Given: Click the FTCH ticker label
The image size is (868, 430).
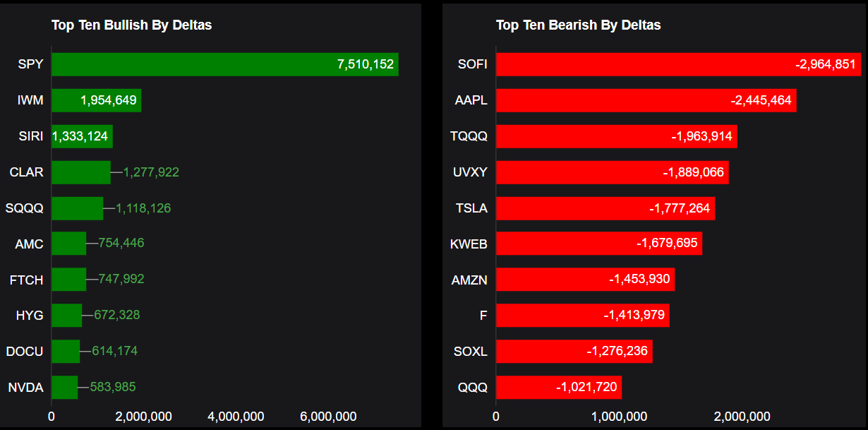Looking at the screenshot, I should 26,280.
